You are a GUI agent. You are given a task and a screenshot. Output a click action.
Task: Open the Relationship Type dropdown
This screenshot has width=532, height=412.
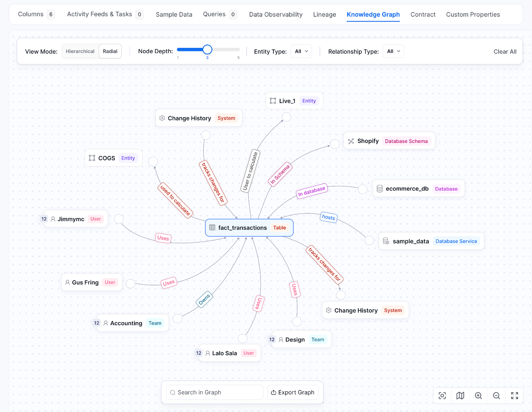(x=393, y=51)
